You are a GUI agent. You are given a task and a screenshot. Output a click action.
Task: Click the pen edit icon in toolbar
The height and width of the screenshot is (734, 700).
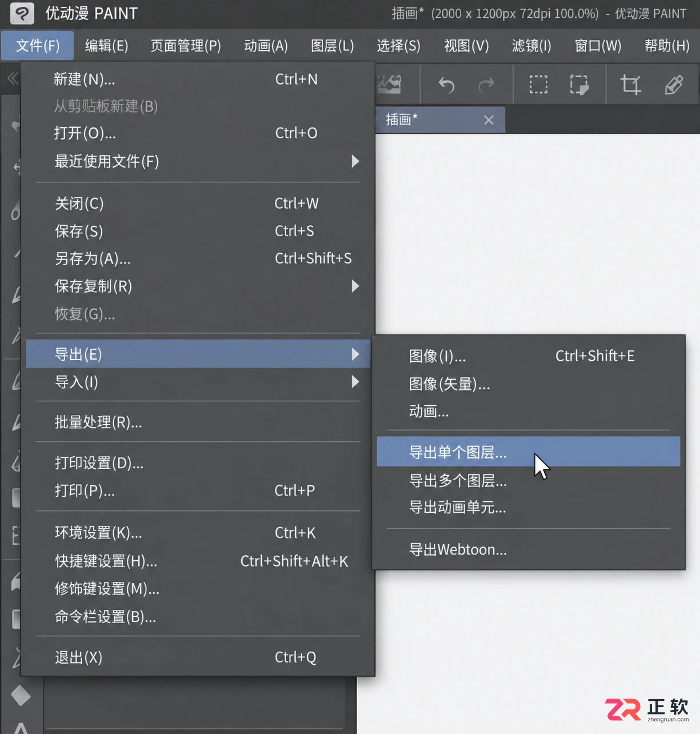tap(674, 85)
